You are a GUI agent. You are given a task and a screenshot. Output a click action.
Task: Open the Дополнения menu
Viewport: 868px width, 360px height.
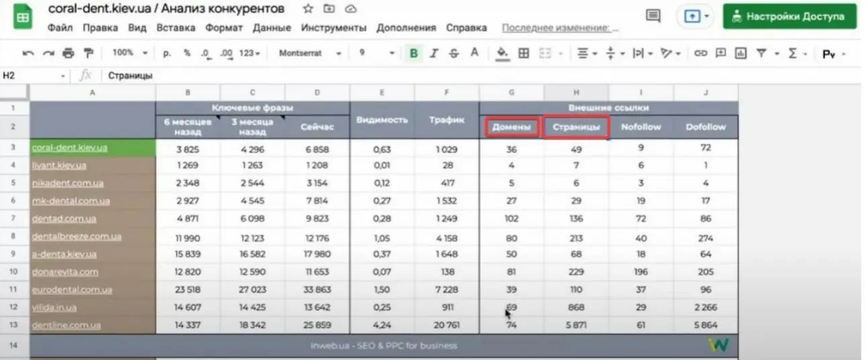(x=406, y=28)
